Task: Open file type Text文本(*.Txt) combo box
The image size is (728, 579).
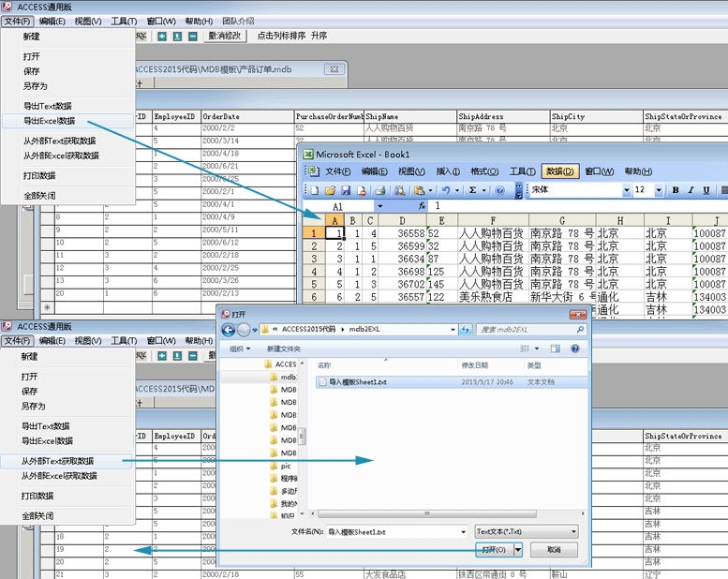Action: pos(527,531)
